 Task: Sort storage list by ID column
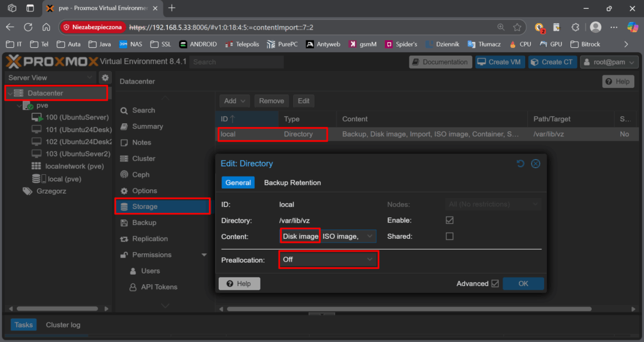[247, 119]
